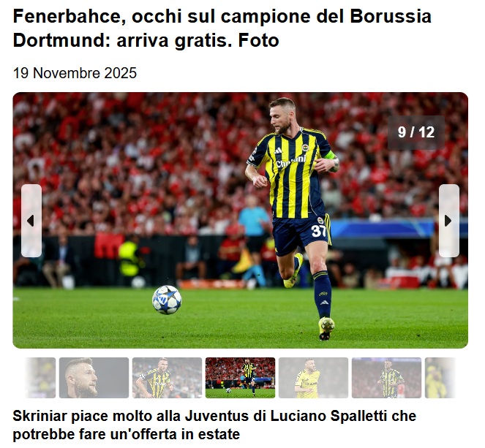The width and height of the screenshot is (485, 448).
Task: Open the Fenerbahce Borussia Dortmund headline
Action: [222, 28]
